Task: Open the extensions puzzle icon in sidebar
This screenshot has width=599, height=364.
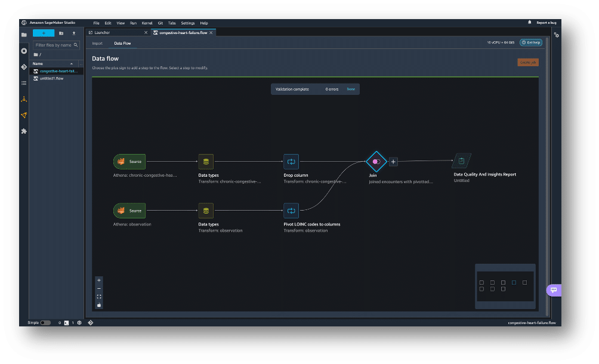Action: click(24, 131)
